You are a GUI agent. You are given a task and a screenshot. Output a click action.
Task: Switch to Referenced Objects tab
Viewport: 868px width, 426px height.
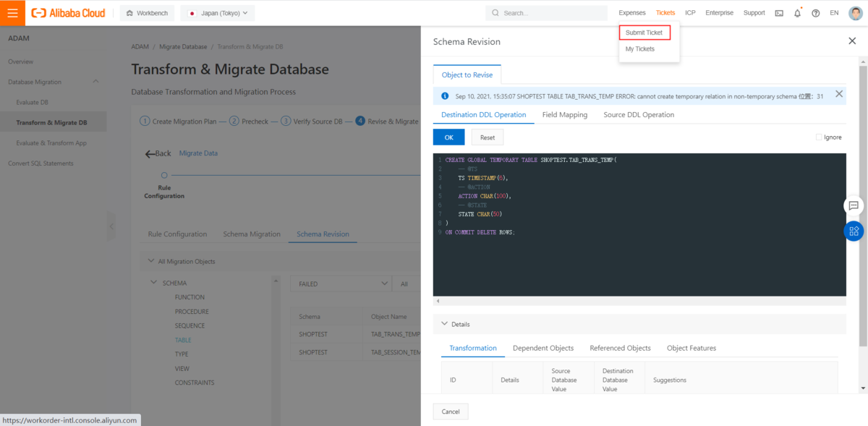click(620, 348)
